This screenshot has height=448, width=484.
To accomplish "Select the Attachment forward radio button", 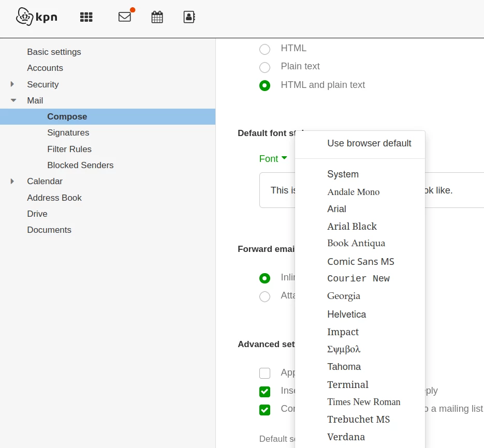I will click(x=265, y=296).
